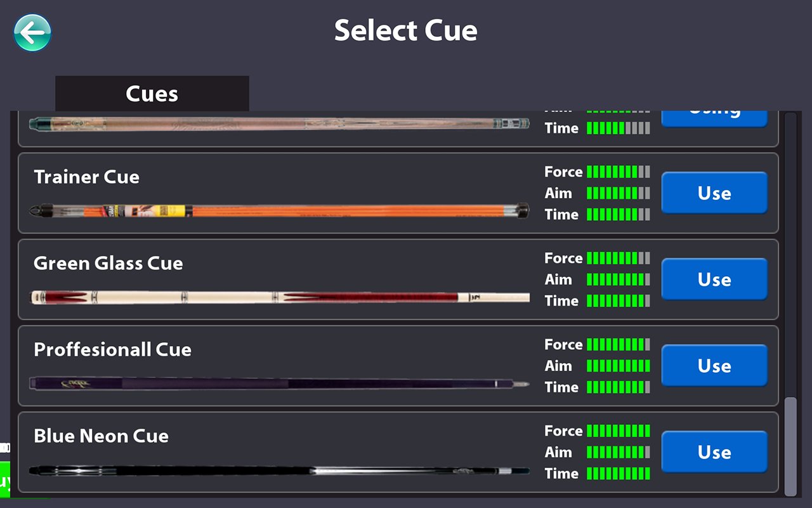Choose the black Blue Neon Cue image

click(x=279, y=471)
